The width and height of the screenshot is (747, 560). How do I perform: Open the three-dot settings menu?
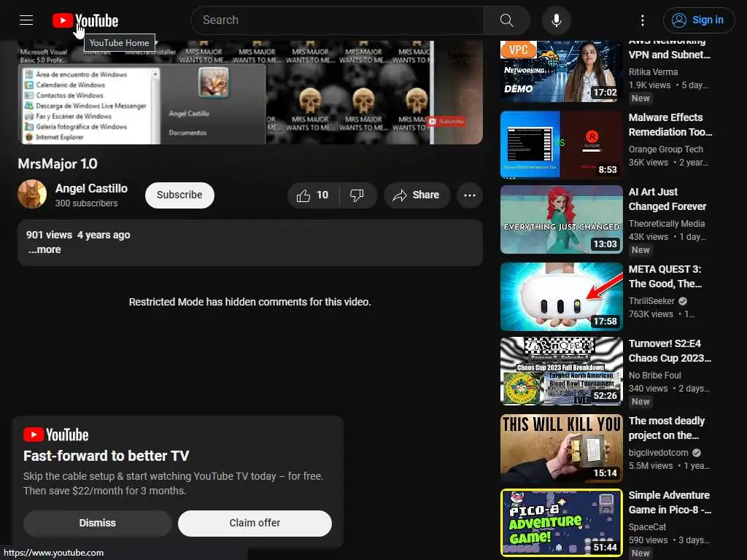coord(642,20)
